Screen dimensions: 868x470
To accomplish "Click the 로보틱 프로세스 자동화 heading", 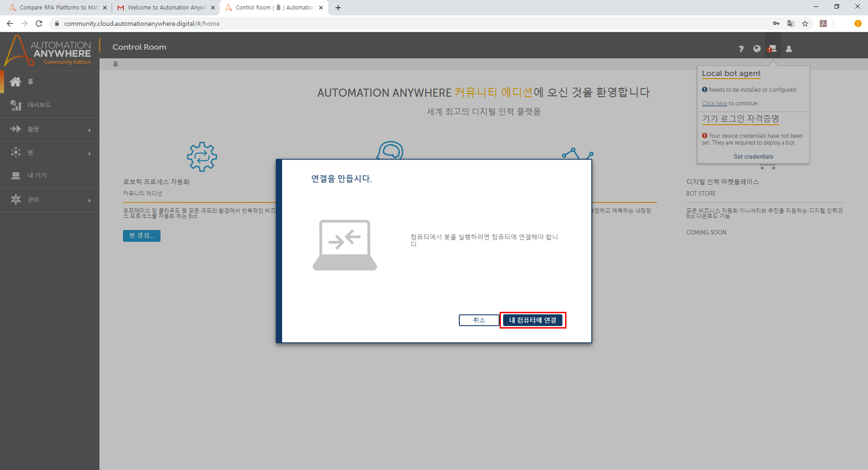I will tap(156, 182).
